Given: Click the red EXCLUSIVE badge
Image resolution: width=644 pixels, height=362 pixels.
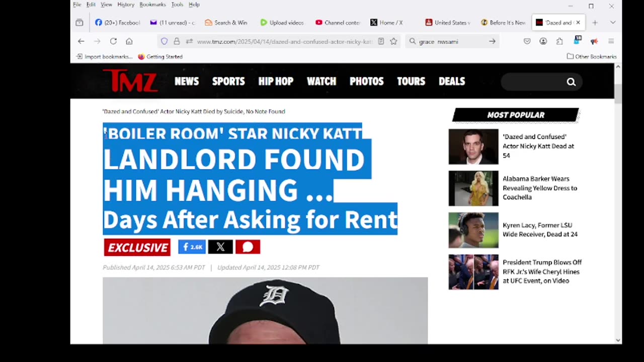Looking at the screenshot, I should 137,247.
